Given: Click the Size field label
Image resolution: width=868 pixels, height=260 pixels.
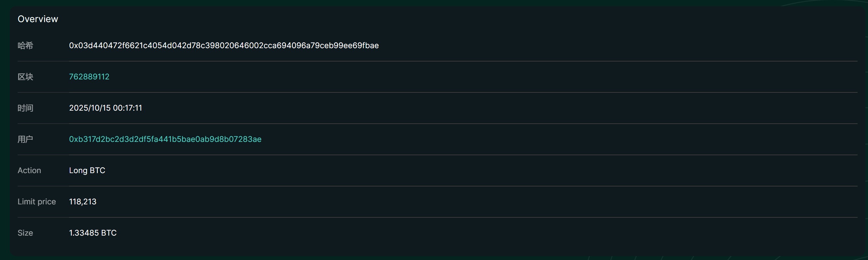Looking at the screenshot, I should pyautogui.click(x=25, y=233).
